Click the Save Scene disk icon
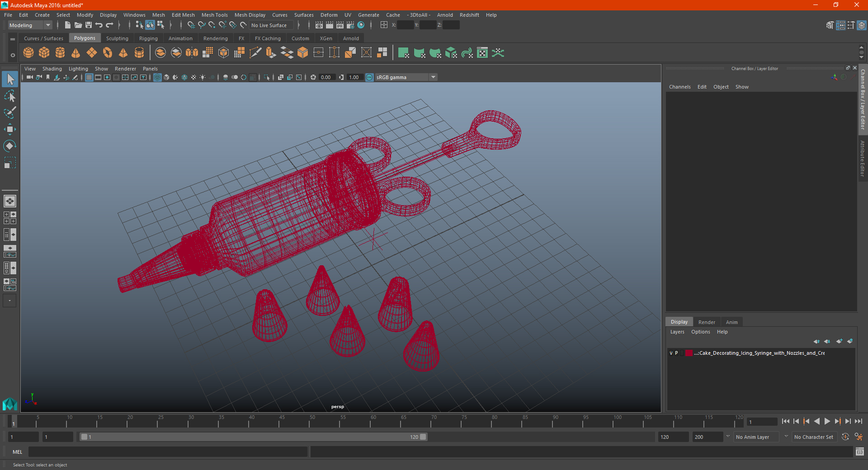Image resolution: width=868 pixels, height=470 pixels. [x=89, y=25]
